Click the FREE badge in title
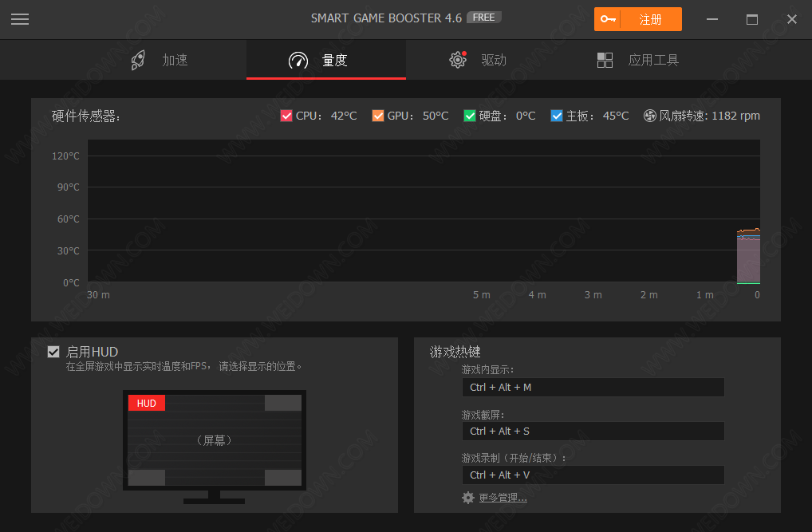The width and height of the screenshot is (812, 532). (x=483, y=18)
